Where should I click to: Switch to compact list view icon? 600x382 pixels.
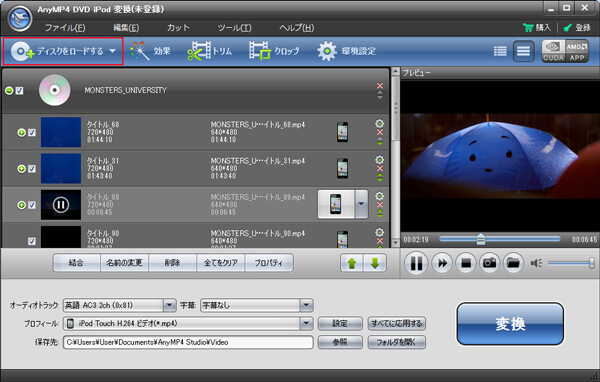[500, 51]
